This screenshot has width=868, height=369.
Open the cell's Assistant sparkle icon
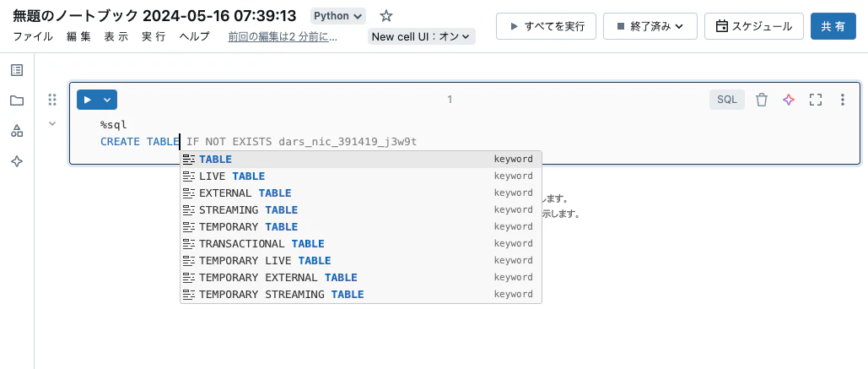point(788,100)
